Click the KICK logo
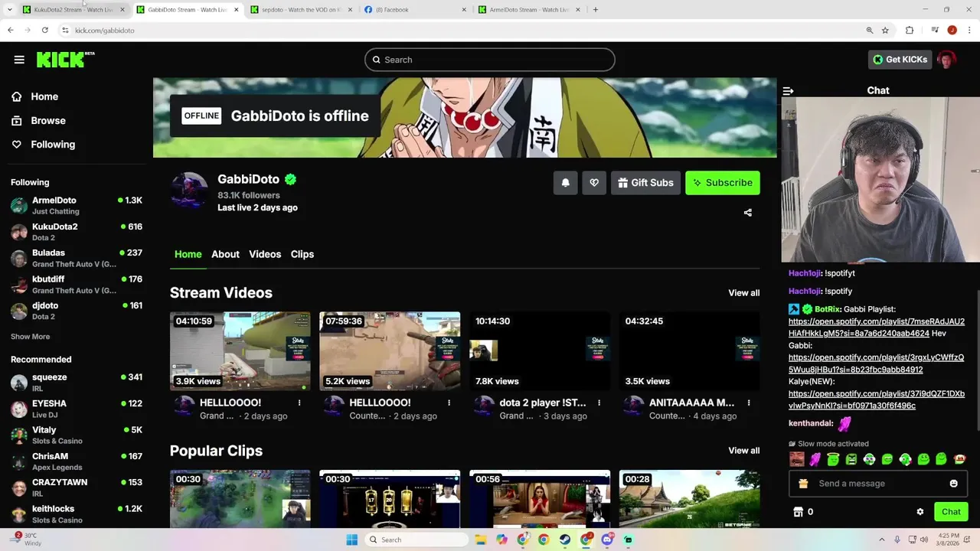Image resolution: width=980 pixels, height=551 pixels. click(x=64, y=60)
